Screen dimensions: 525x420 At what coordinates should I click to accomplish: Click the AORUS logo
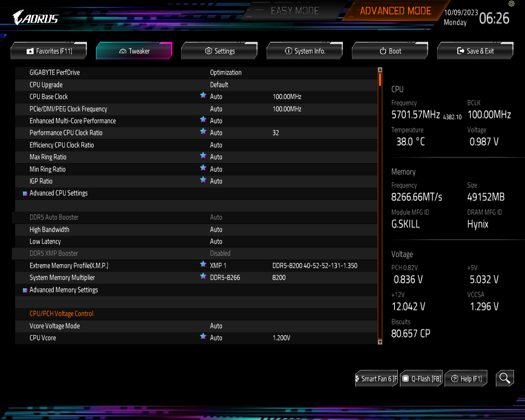[x=36, y=18]
